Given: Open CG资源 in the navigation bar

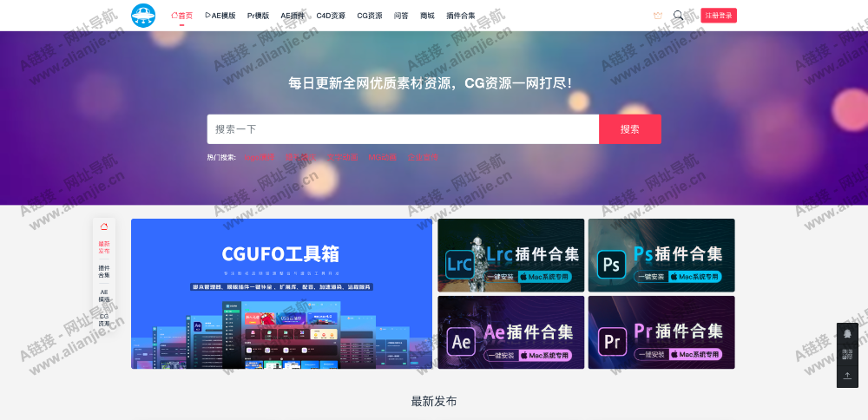Looking at the screenshot, I should pyautogui.click(x=369, y=16).
